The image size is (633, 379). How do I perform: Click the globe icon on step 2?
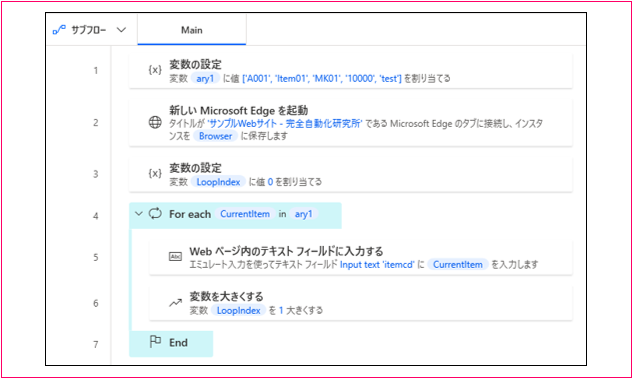[x=155, y=122]
